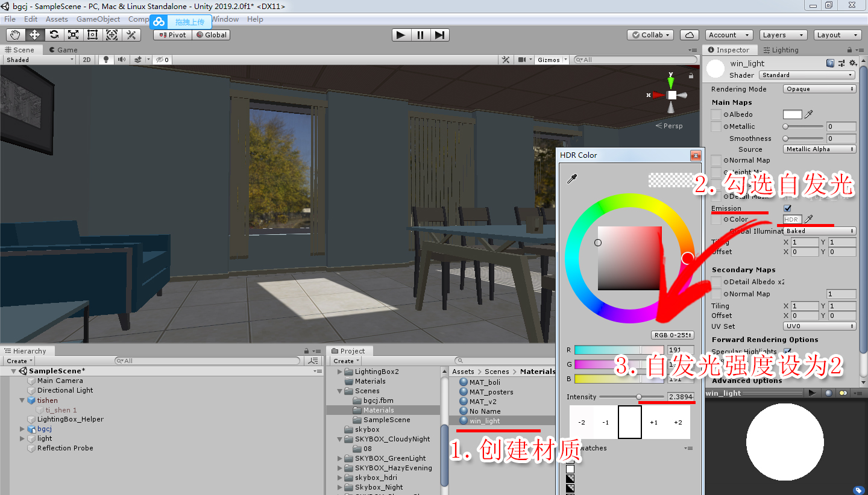868x495 pixels.
Task: Open the Help menu
Action: [x=255, y=19]
